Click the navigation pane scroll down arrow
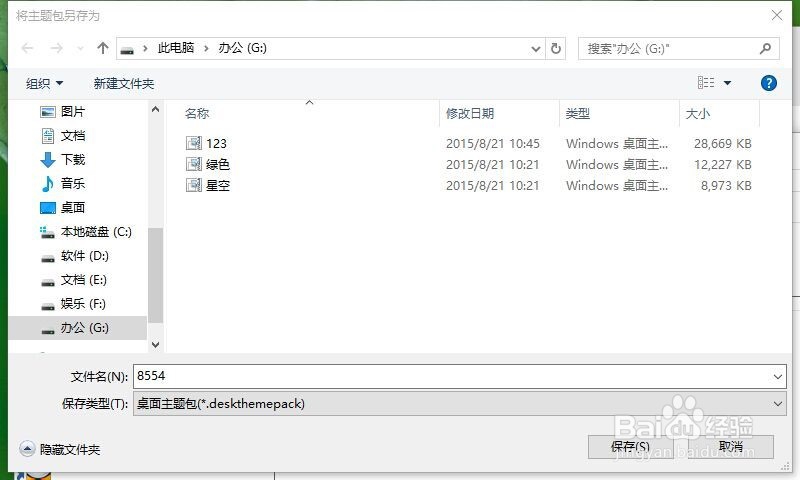This screenshot has width=800, height=480. pos(155,345)
